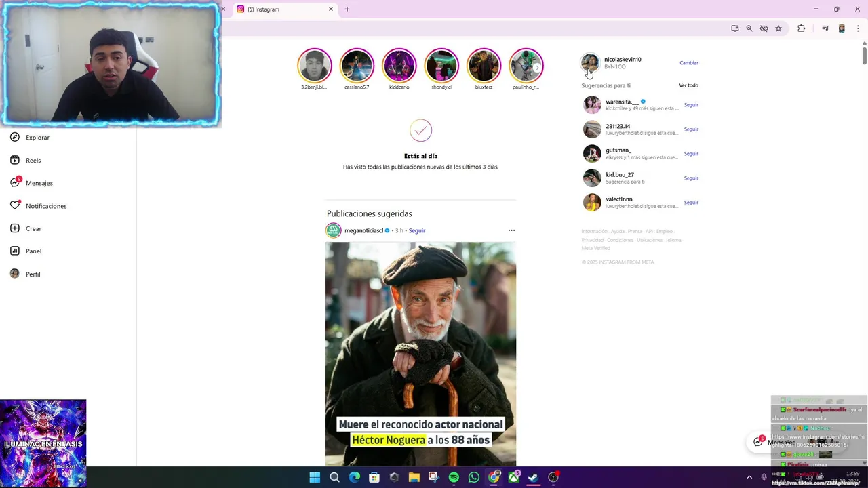
Task: Click the zoom magnifier icon in address bar
Action: tap(749, 28)
